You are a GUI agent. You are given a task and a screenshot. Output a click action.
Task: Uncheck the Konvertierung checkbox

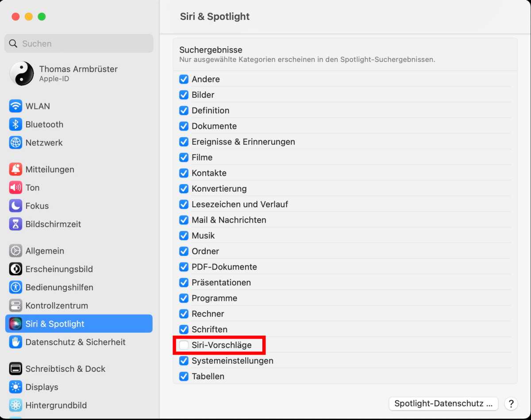pyautogui.click(x=184, y=189)
